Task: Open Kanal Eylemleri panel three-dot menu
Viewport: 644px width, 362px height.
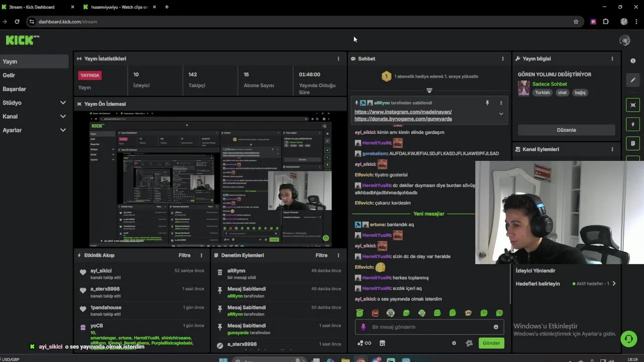Action: coord(612,149)
